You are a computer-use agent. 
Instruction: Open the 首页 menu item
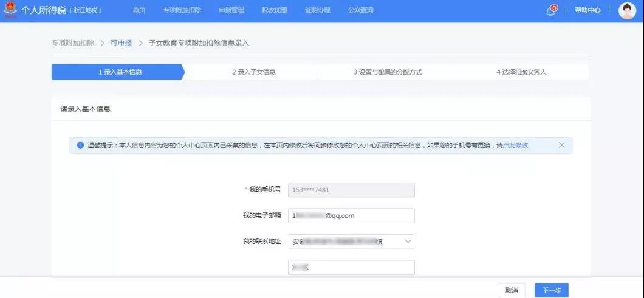pyautogui.click(x=139, y=10)
